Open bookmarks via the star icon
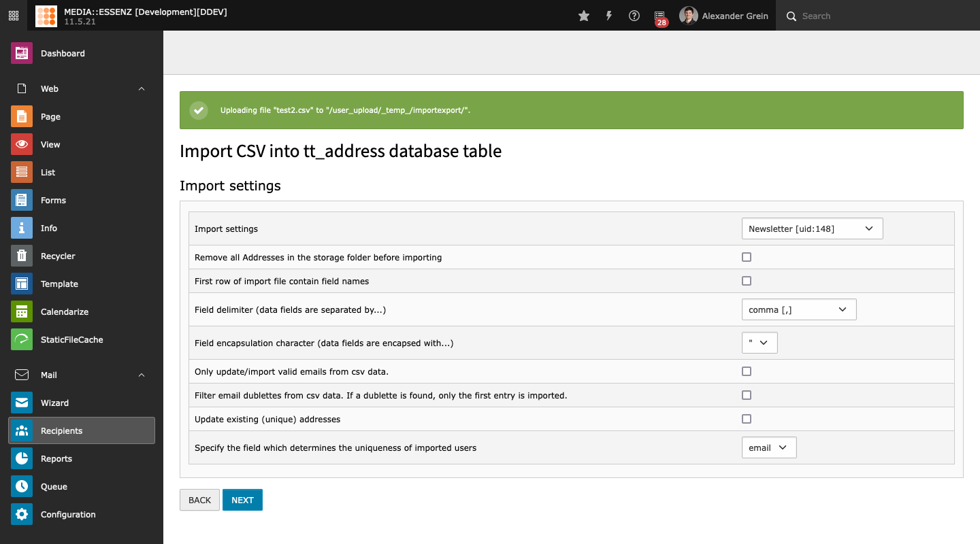This screenshot has width=980, height=544. 584,16
